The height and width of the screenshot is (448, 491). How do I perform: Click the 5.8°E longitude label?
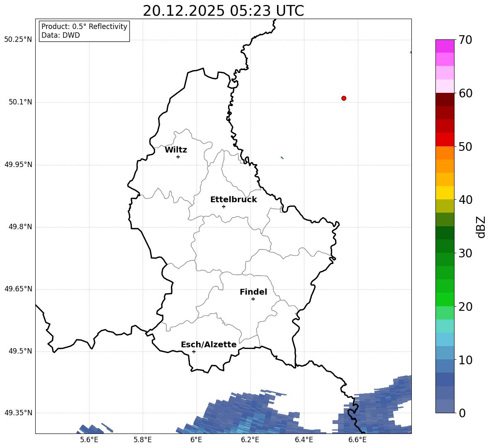(x=143, y=440)
